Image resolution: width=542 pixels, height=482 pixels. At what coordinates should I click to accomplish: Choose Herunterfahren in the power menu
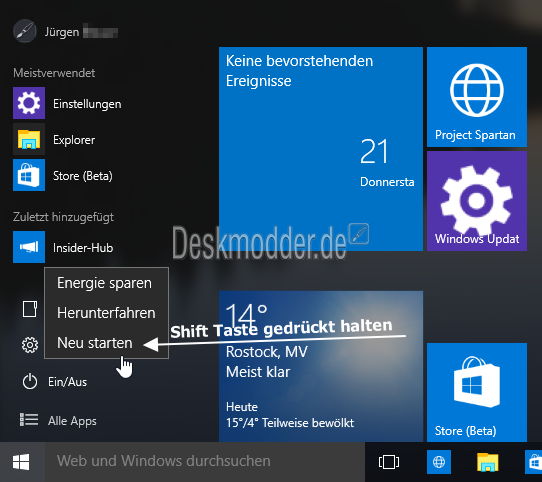click(x=106, y=313)
